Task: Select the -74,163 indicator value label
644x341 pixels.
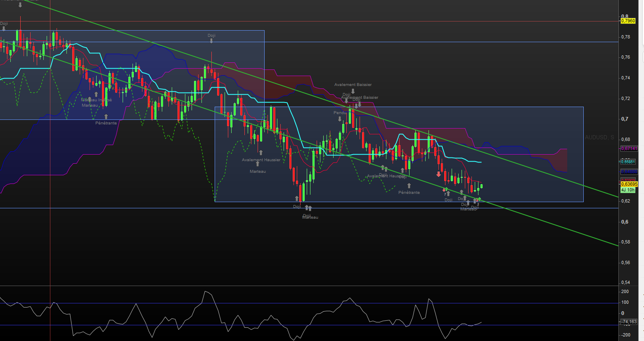Action: pyautogui.click(x=629, y=322)
